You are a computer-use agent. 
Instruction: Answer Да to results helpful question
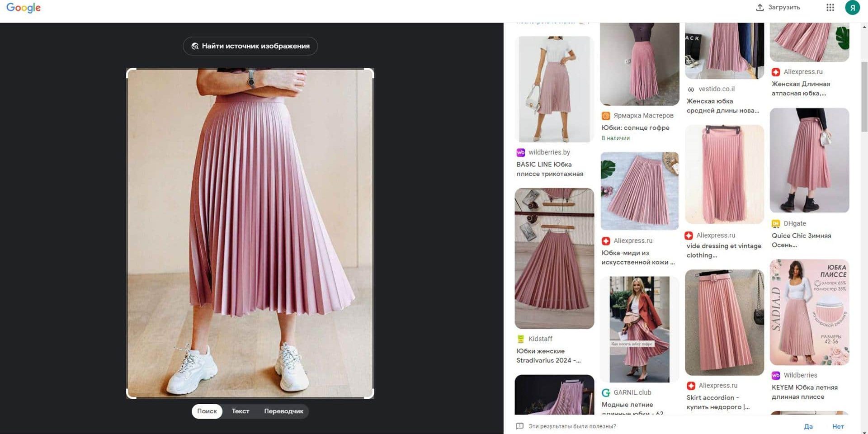coord(808,426)
